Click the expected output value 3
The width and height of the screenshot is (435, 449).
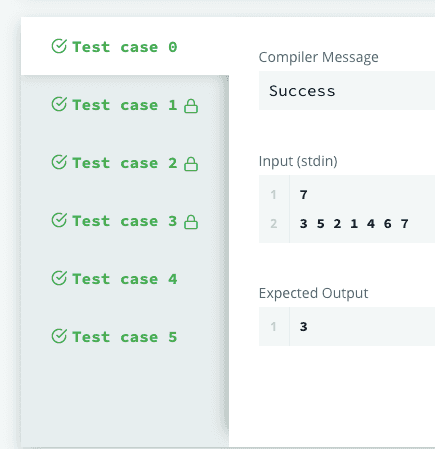pos(303,327)
